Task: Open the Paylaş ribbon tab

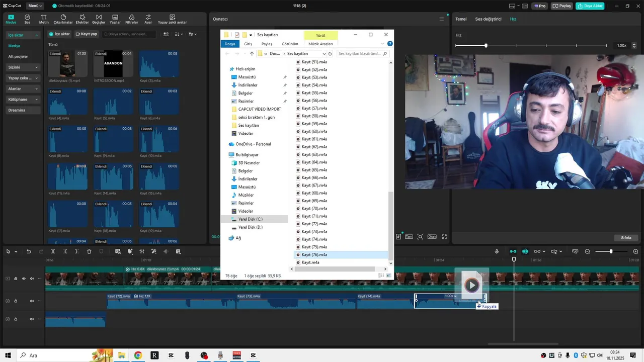Action: (x=267, y=44)
